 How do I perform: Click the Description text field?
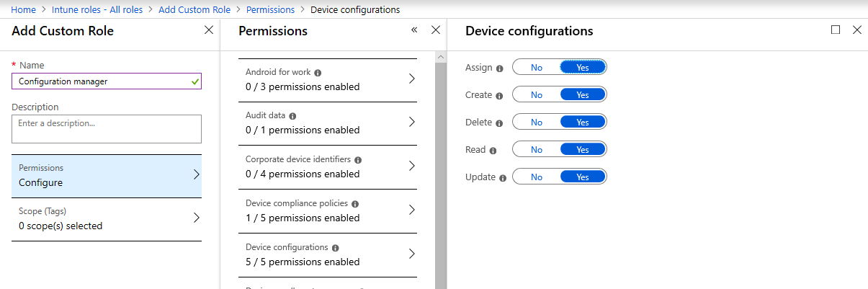click(107, 129)
